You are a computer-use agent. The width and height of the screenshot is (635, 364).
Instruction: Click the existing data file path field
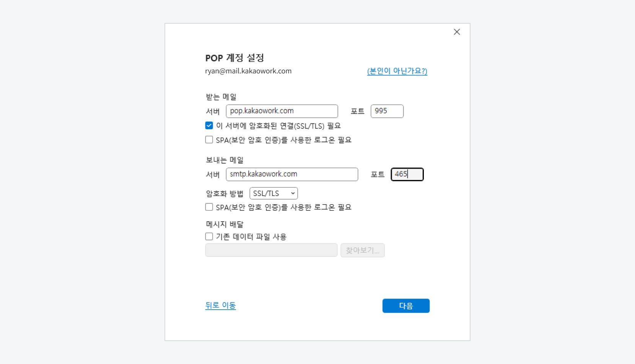coord(271,250)
